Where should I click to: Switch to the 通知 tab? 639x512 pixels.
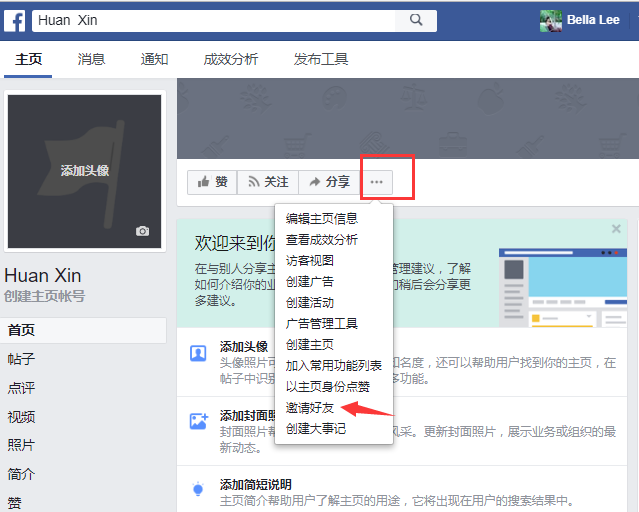(x=154, y=60)
